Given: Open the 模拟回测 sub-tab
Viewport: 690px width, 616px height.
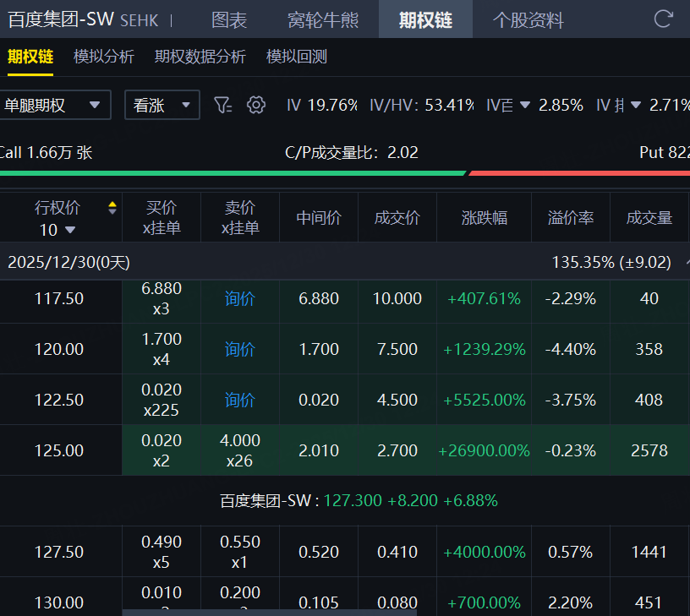Looking at the screenshot, I should [297, 57].
